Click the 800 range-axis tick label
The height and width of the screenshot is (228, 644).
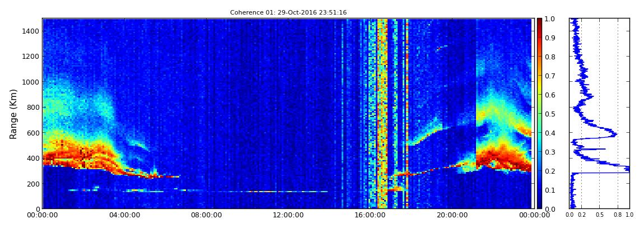point(33,107)
